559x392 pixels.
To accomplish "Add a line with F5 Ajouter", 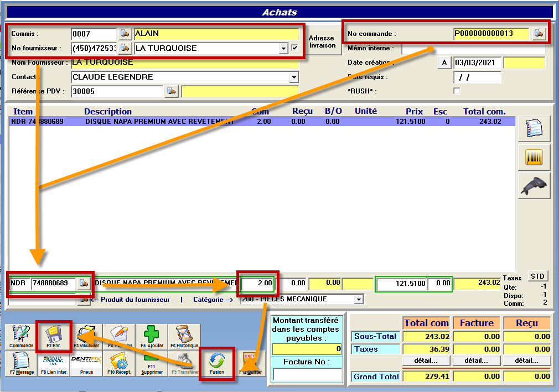I will click(152, 337).
